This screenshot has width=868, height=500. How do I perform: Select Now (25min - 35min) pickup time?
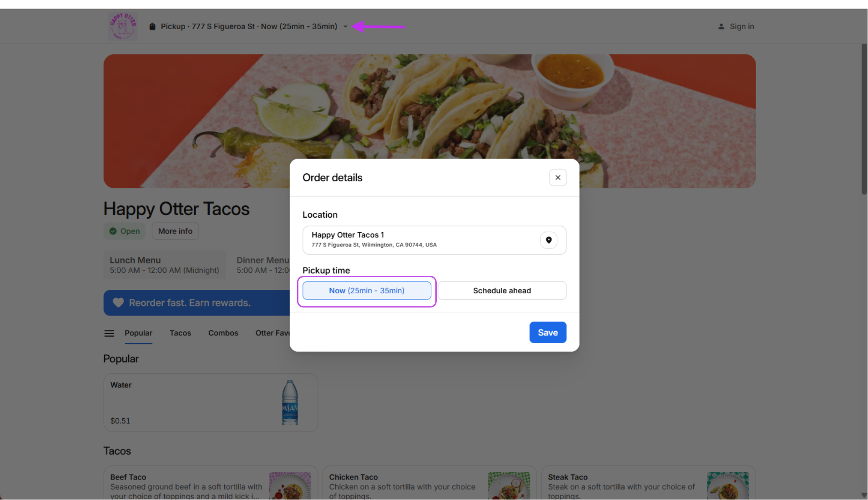(367, 291)
